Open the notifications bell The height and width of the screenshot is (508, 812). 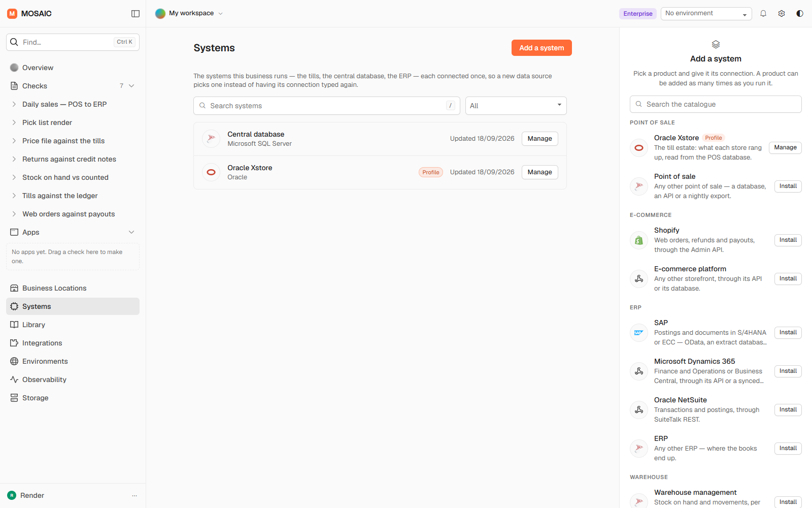(x=763, y=14)
